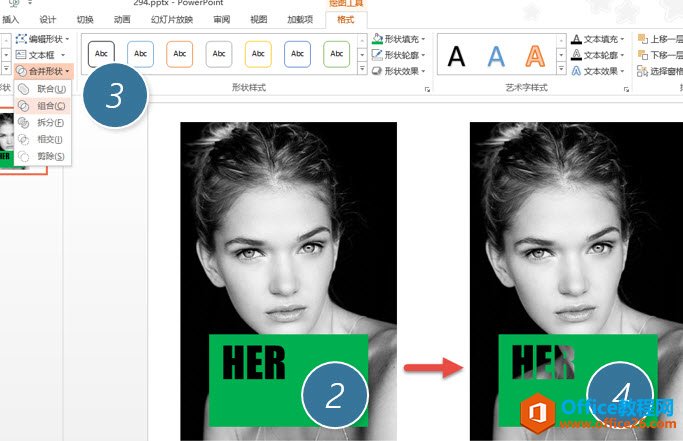
Task: Click 下移一层 (Send Backward) button
Action: tap(660, 55)
